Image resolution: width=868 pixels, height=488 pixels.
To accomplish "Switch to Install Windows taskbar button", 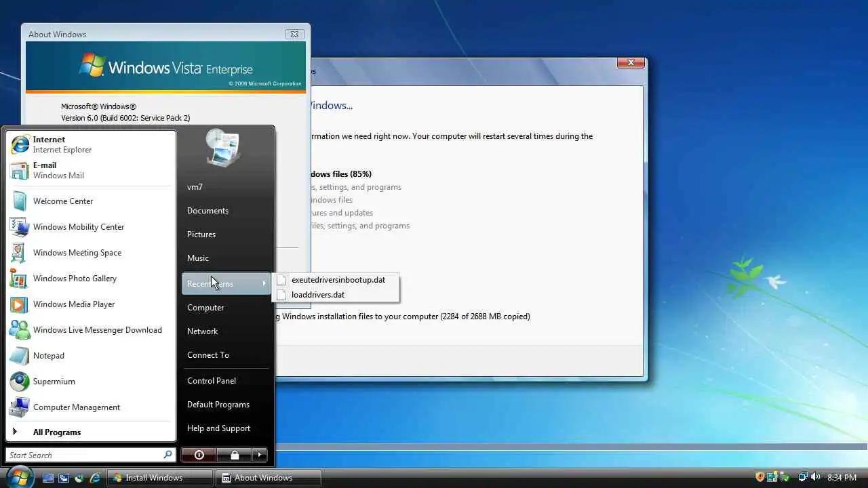I will 161,478.
